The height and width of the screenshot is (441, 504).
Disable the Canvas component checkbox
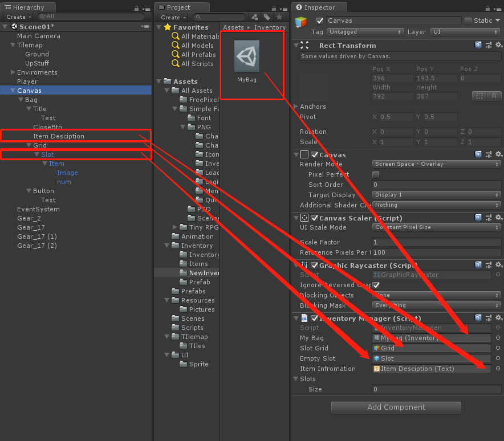[x=315, y=155]
